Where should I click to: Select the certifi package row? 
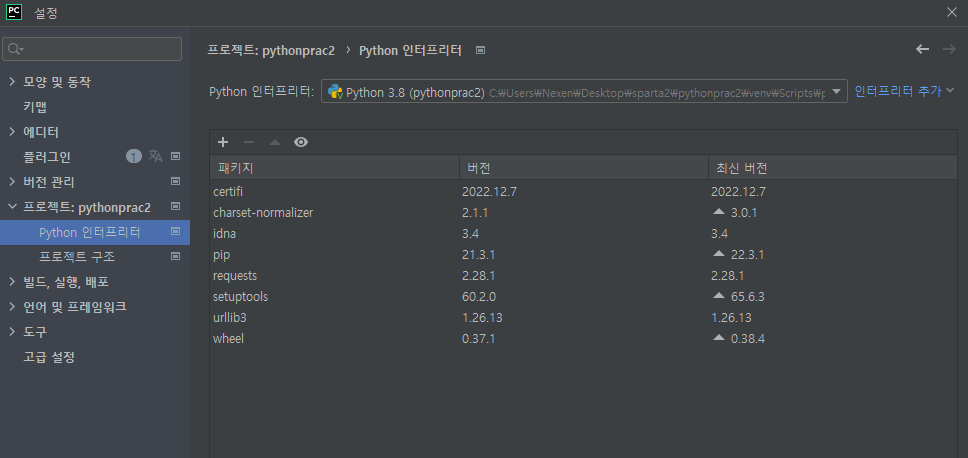coord(583,191)
